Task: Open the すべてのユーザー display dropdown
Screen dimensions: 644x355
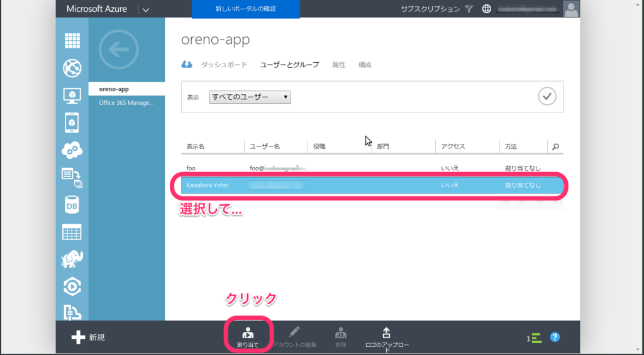Action: (250, 97)
